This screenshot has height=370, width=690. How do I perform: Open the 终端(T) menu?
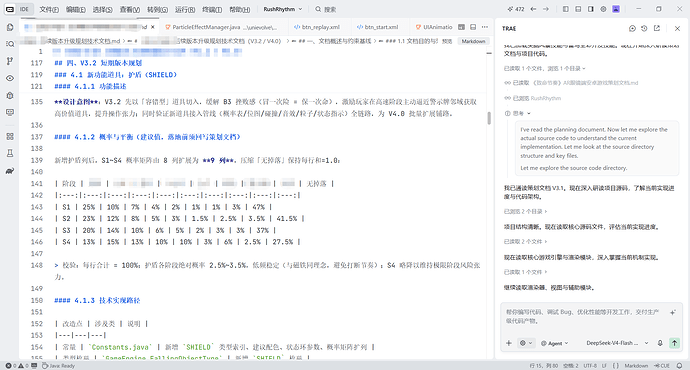click(212, 9)
